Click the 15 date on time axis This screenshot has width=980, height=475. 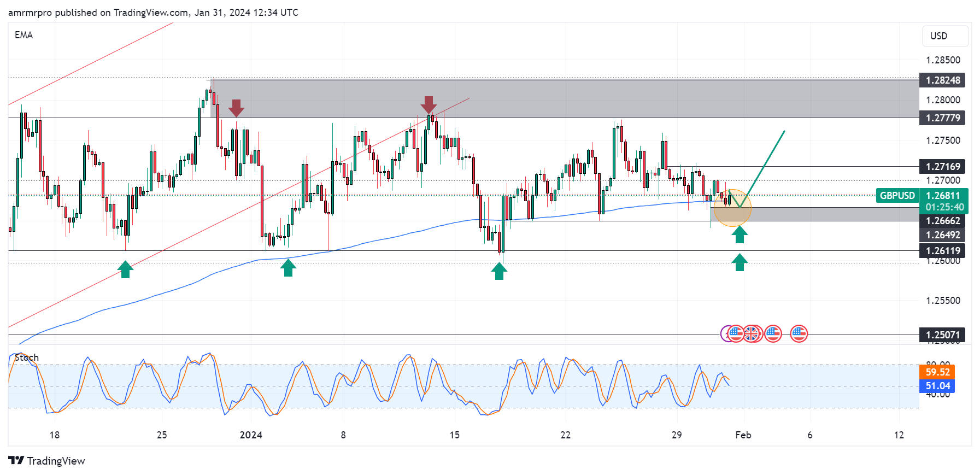[455, 435]
